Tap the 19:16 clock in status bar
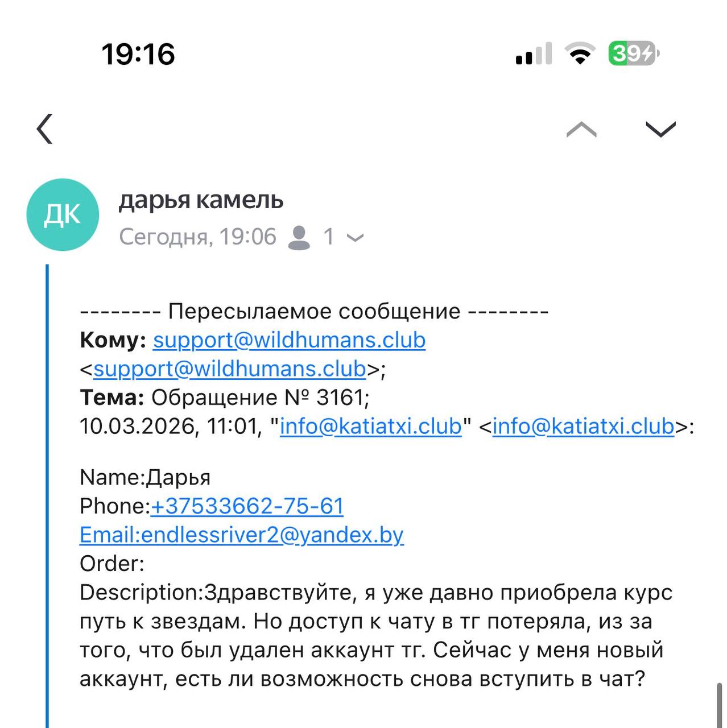727x728 pixels. [x=138, y=55]
